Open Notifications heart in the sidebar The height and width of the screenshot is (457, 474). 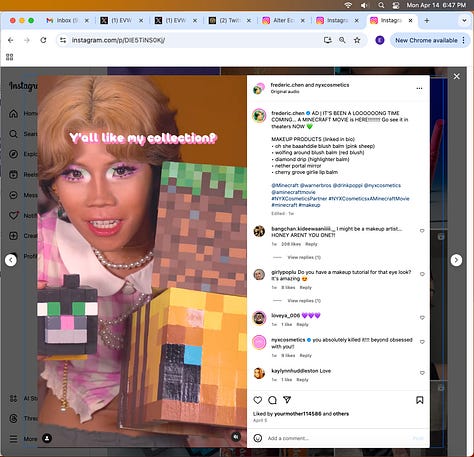13,215
